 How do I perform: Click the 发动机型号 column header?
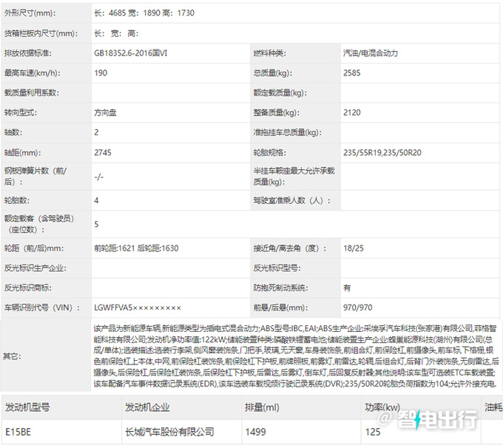28,407
